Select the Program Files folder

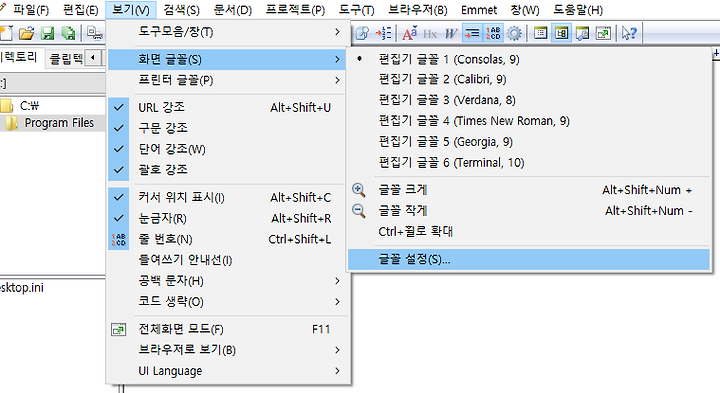pyautogui.click(x=59, y=123)
